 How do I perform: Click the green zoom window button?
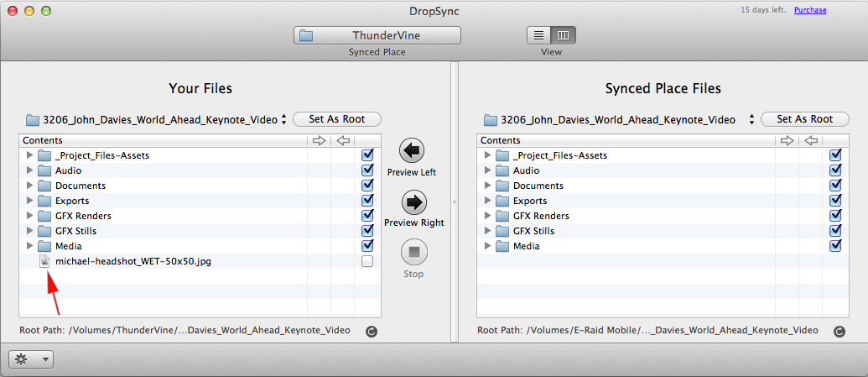[x=46, y=11]
